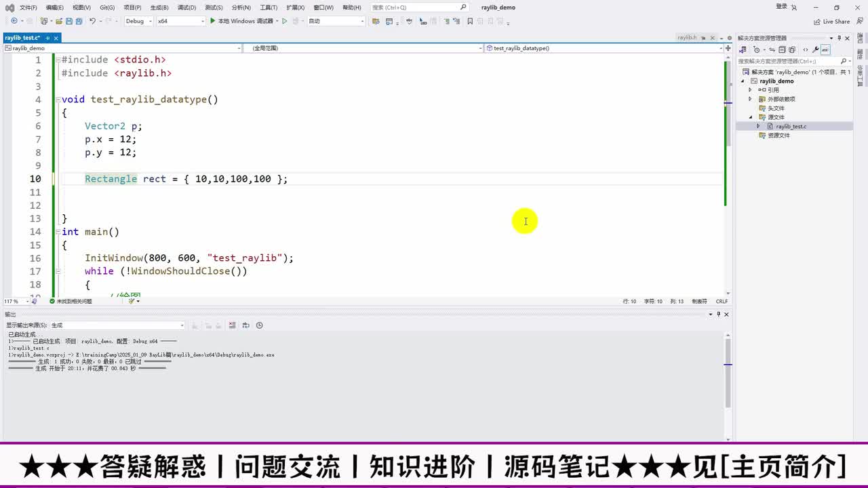Open the raylib_demo project scope dropdown
Screen dimensions: 868x488
click(x=123, y=48)
